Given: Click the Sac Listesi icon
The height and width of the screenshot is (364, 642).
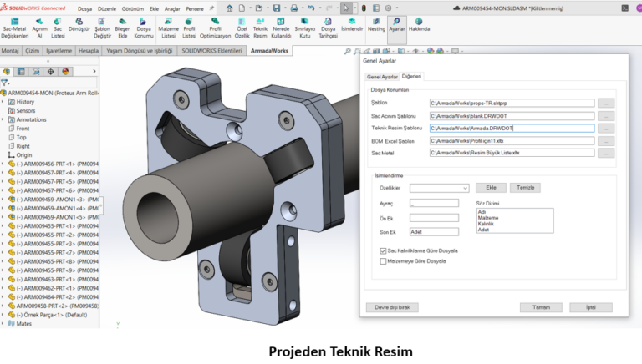Looking at the screenshot, I should point(58,23).
